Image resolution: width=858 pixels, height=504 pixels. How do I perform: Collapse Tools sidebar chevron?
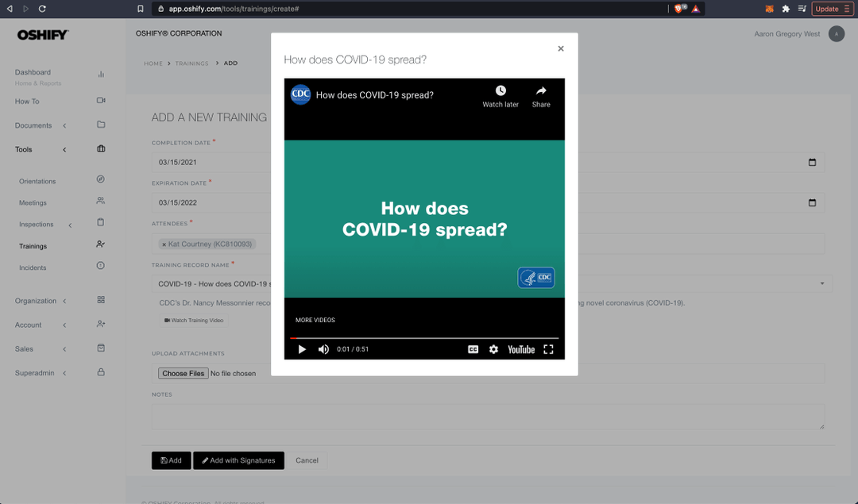pyautogui.click(x=64, y=150)
